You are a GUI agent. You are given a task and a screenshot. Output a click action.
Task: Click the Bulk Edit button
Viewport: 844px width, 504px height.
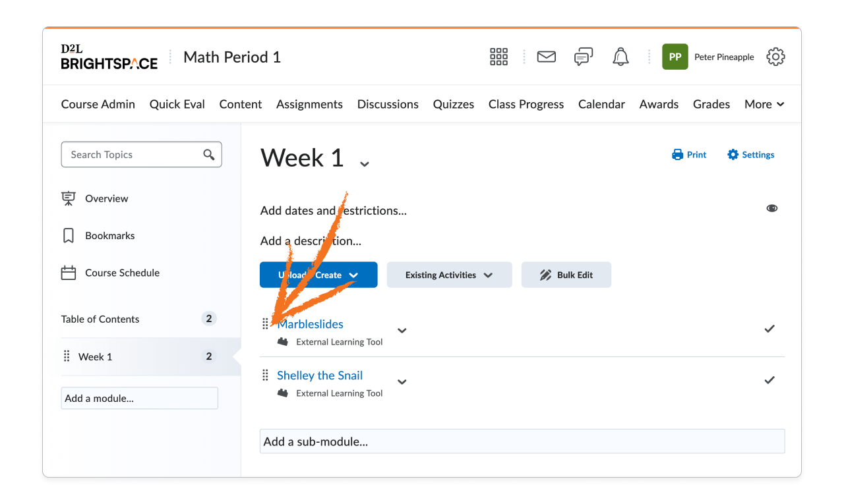[566, 274]
